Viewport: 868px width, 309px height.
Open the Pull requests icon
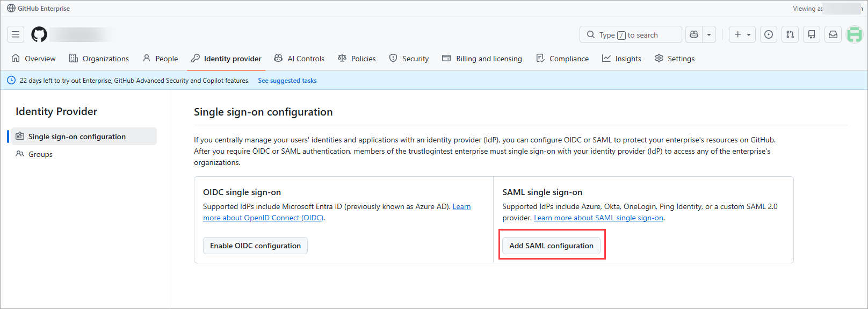[x=790, y=34]
